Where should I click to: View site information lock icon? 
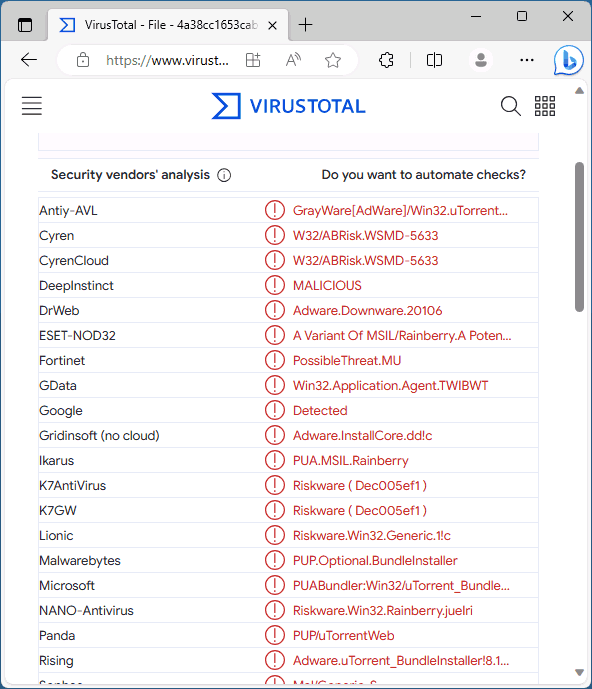click(83, 60)
